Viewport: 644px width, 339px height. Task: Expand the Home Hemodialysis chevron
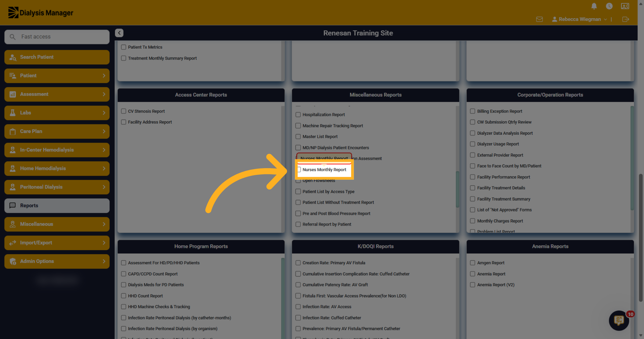point(104,168)
